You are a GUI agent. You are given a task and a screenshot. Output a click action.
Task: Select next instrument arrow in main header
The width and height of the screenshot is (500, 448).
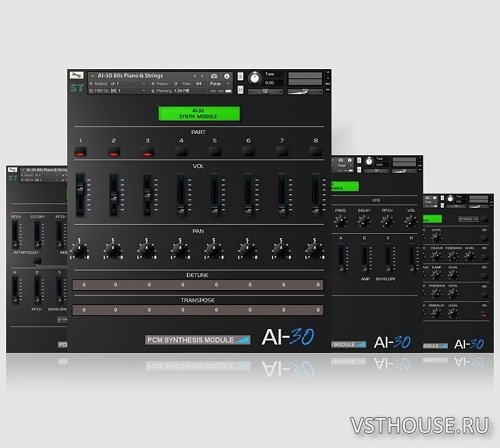point(202,76)
